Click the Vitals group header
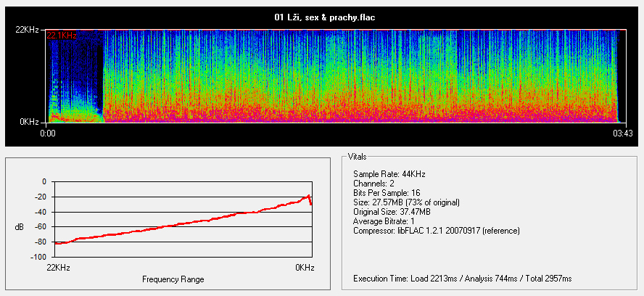The image size is (644, 296). coord(358,156)
